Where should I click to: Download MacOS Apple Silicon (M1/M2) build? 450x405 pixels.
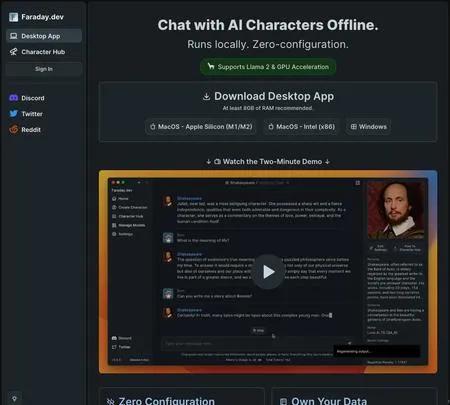click(201, 127)
